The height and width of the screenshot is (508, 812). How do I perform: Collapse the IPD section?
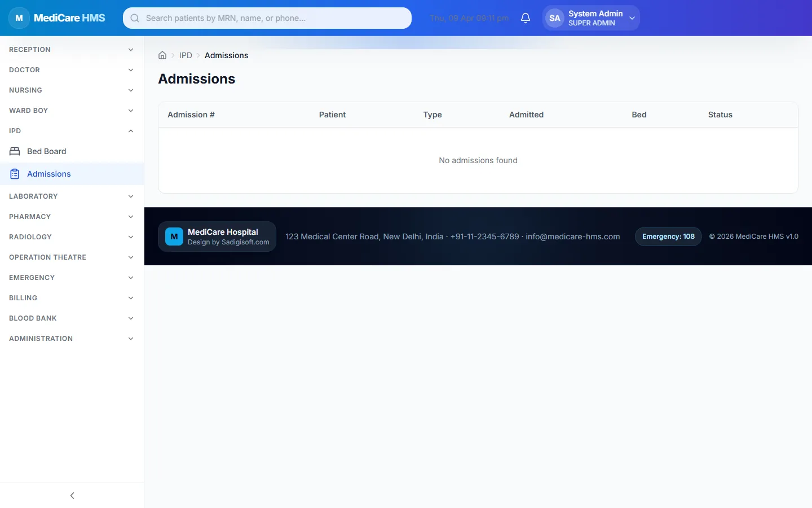[72, 131]
